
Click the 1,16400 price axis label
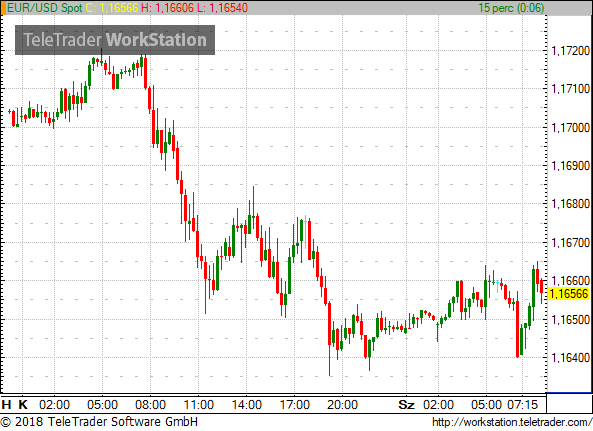point(571,357)
